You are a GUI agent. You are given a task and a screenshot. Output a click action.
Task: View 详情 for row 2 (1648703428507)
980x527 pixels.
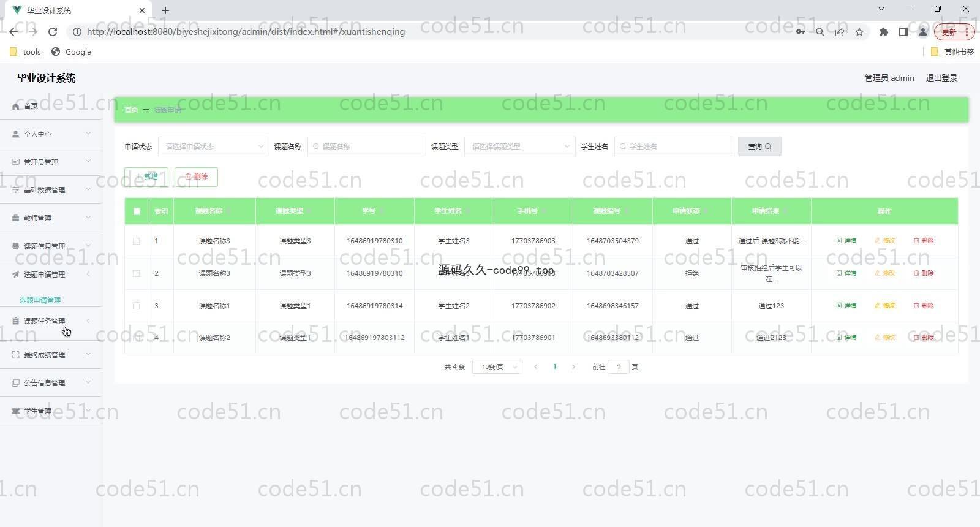point(846,273)
